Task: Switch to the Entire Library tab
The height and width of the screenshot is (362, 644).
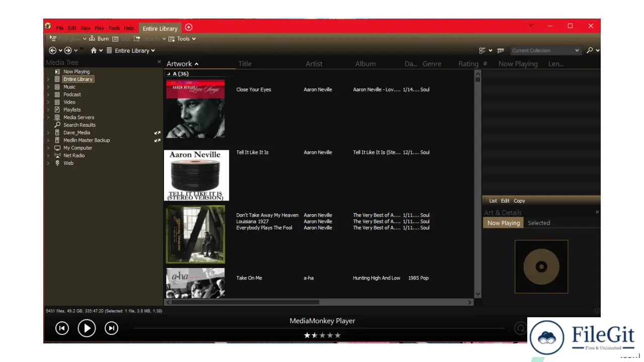Action: (160, 29)
